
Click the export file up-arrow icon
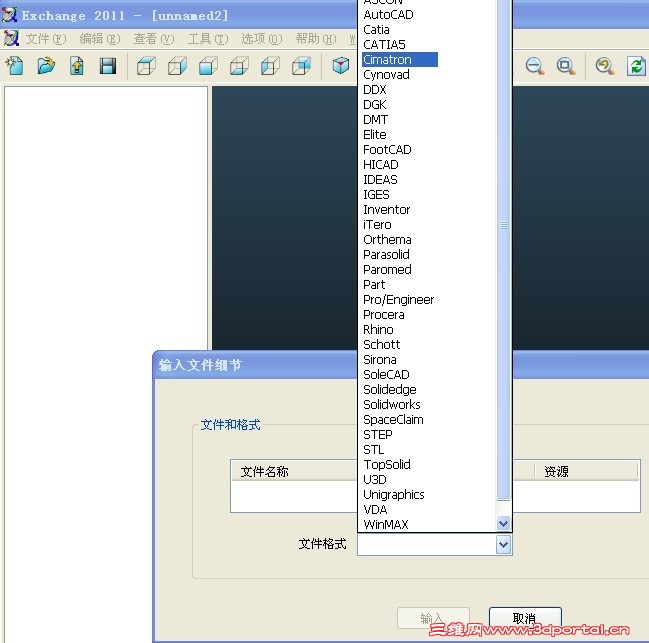point(77,66)
